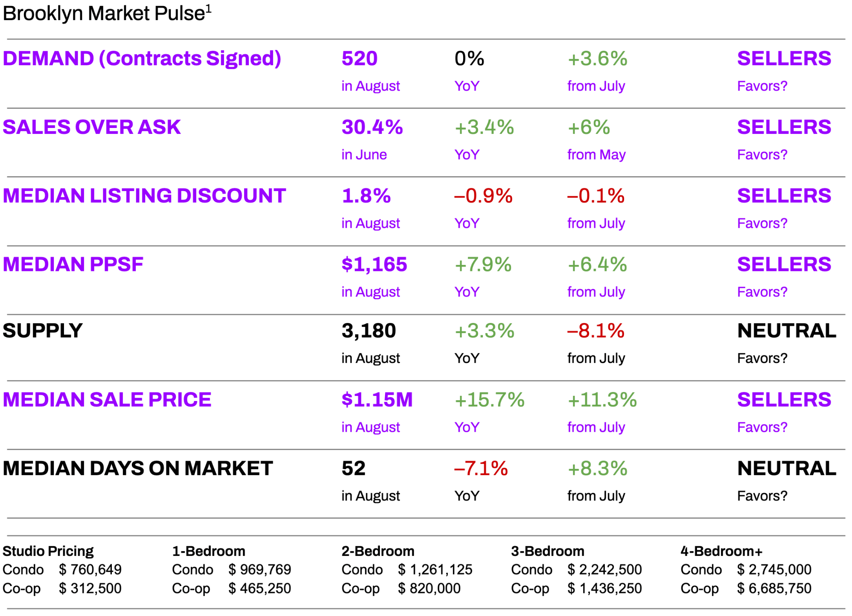Select the DEMAND (Contracts Signed) heading

tap(142, 58)
